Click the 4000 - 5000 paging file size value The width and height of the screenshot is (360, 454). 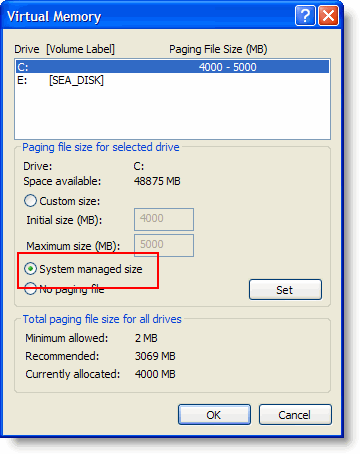click(x=228, y=67)
